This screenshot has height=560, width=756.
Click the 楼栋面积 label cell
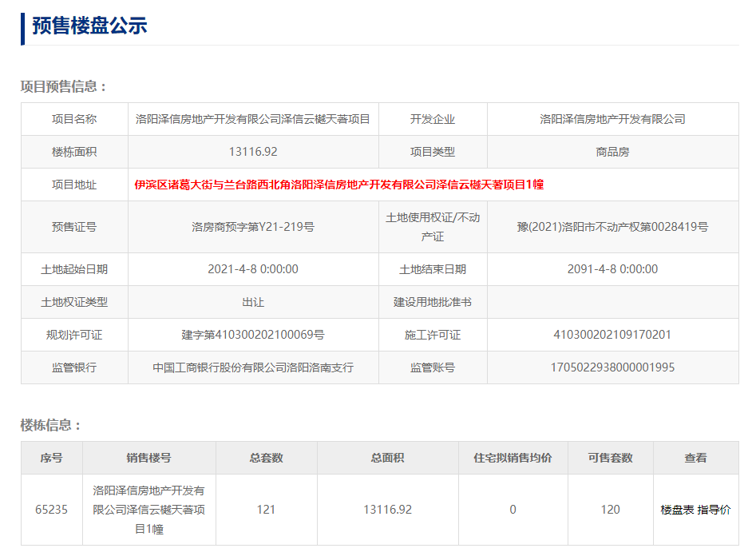(x=74, y=152)
